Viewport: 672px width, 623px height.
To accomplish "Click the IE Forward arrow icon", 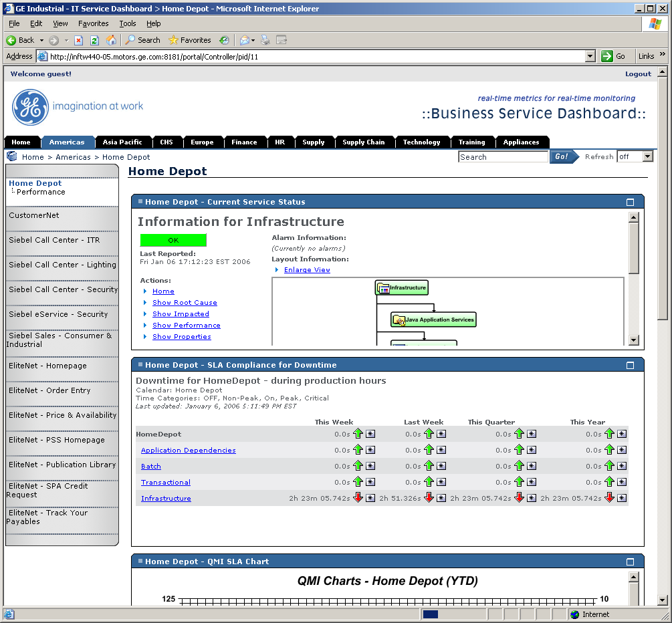I will (x=54, y=40).
